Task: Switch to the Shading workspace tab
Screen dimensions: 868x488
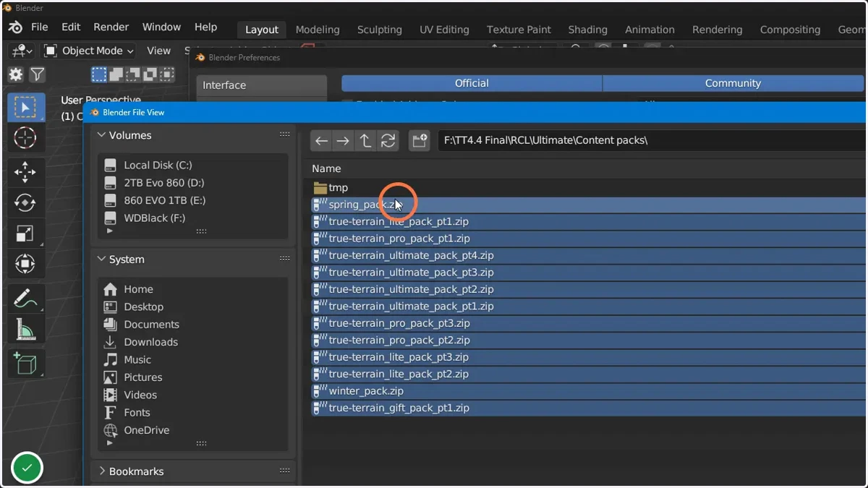Action: pos(588,30)
